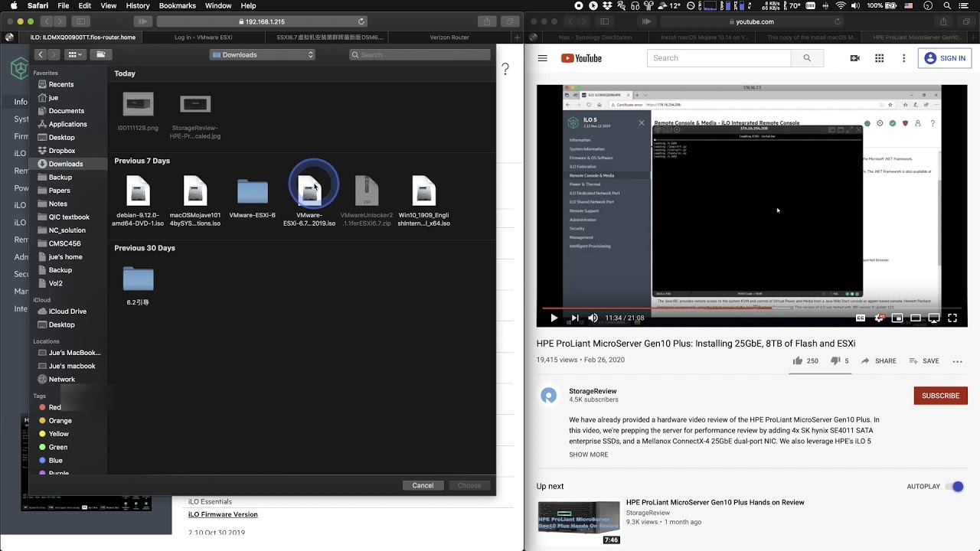Enable miniplayer mode

897,318
